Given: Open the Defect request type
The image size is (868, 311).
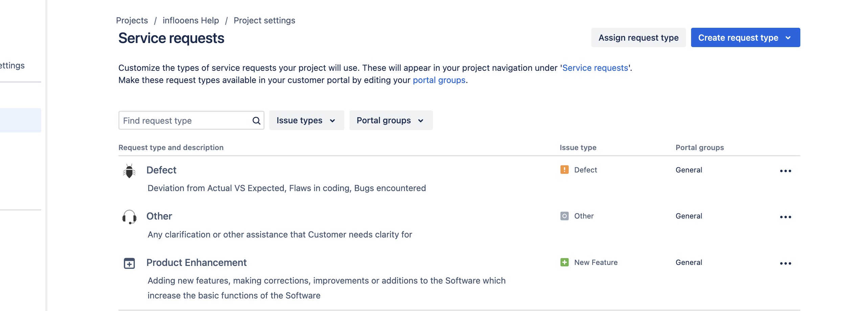Looking at the screenshot, I should [161, 170].
